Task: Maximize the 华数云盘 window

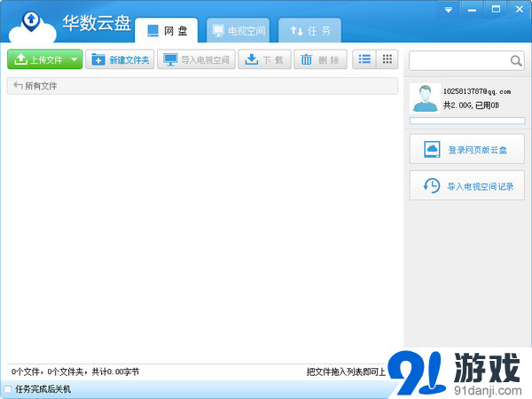Action: tap(496, 9)
